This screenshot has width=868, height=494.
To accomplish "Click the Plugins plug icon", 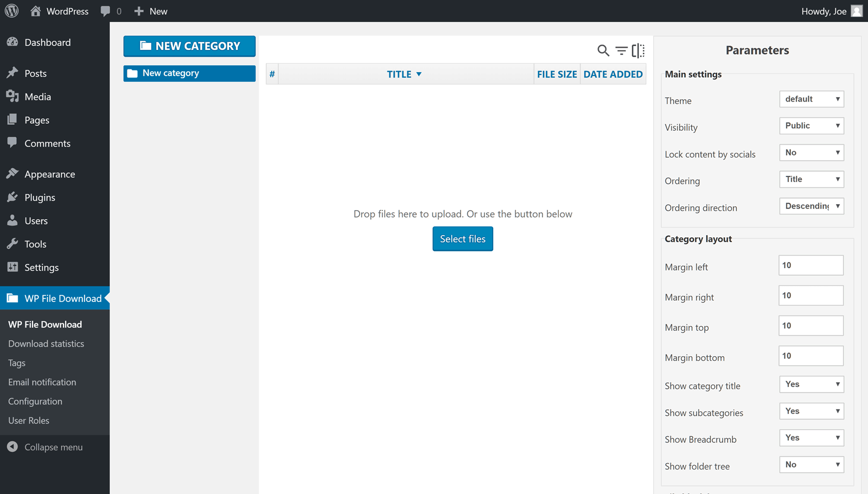I will click(x=12, y=197).
